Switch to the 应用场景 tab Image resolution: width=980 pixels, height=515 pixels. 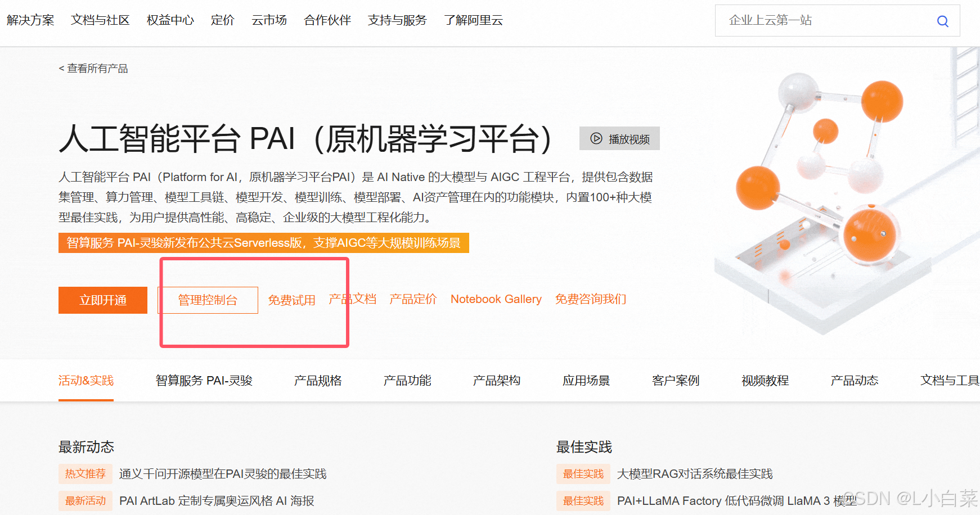pos(586,381)
